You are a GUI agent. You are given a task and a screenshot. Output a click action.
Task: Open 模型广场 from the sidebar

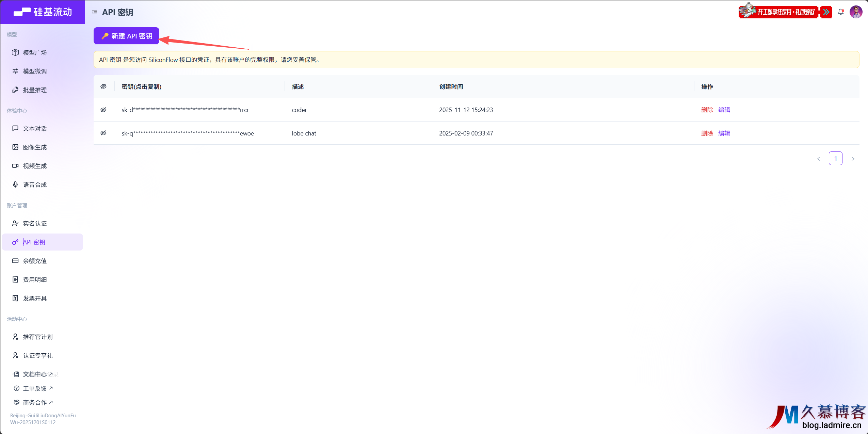pyautogui.click(x=35, y=52)
